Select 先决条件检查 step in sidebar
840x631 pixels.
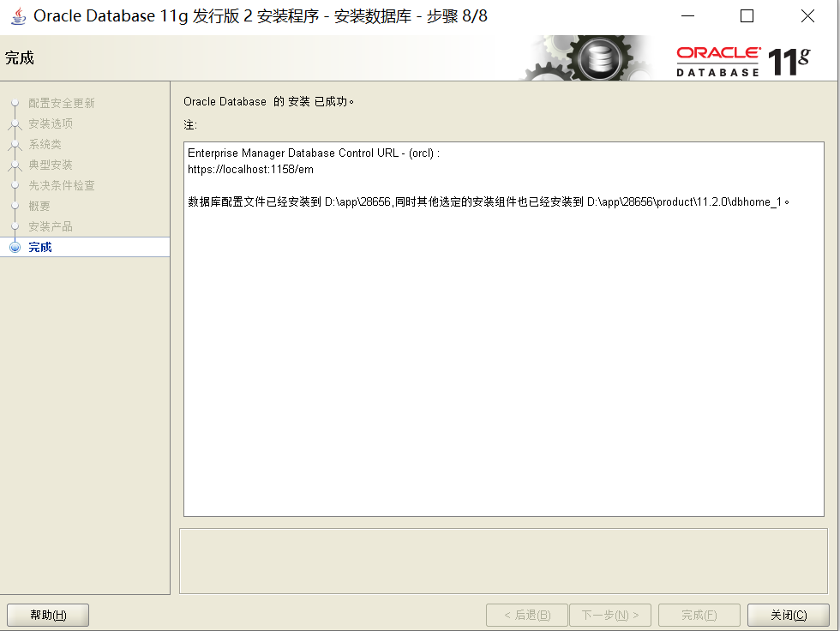coord(62,185)
